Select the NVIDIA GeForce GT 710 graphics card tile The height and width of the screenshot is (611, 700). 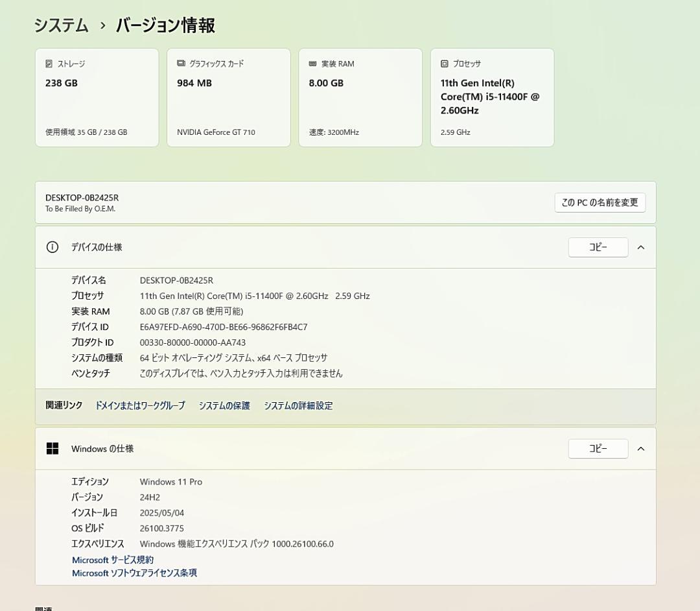[x=228, y=97]
